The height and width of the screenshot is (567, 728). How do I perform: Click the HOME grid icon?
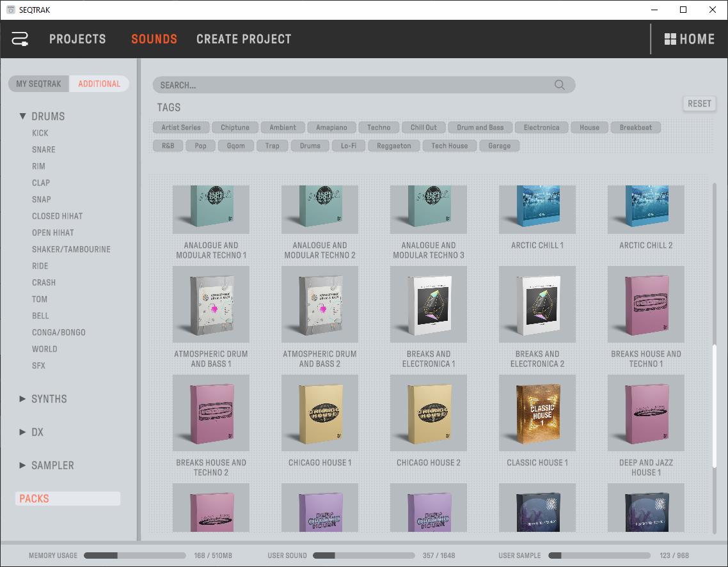click(x=670, y=39)
